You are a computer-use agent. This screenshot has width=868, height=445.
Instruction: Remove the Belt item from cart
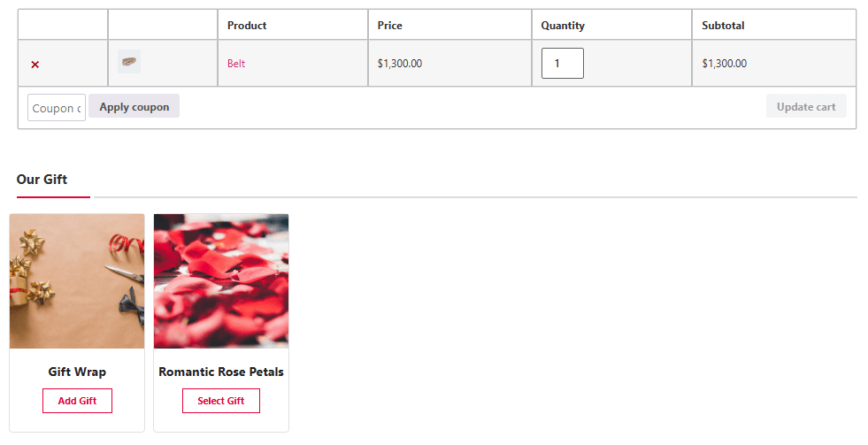[x=35, y=65]
